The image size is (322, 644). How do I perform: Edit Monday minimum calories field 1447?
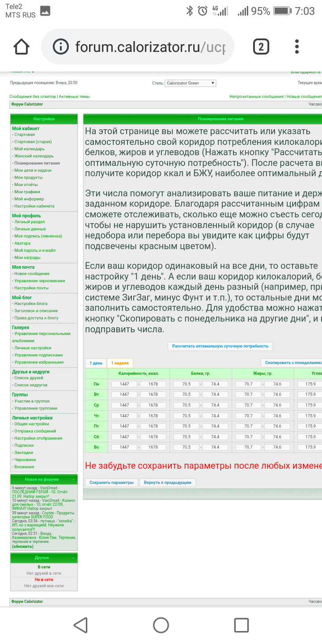coord(124,384)
